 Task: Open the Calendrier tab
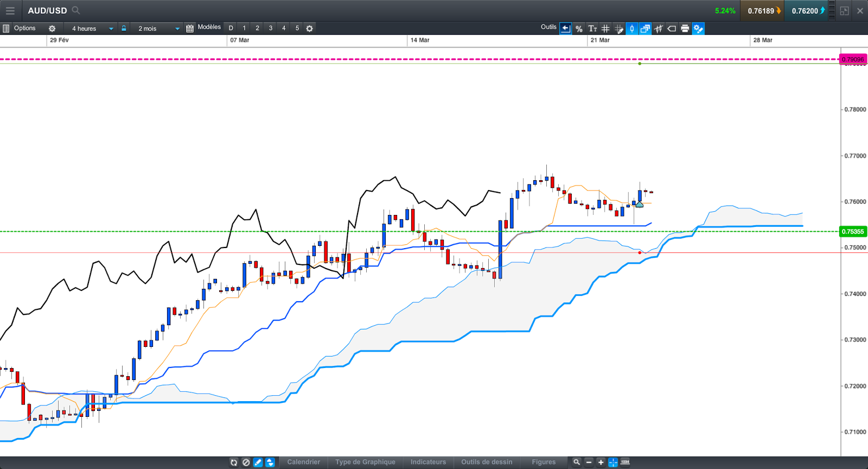click(303, 462)
